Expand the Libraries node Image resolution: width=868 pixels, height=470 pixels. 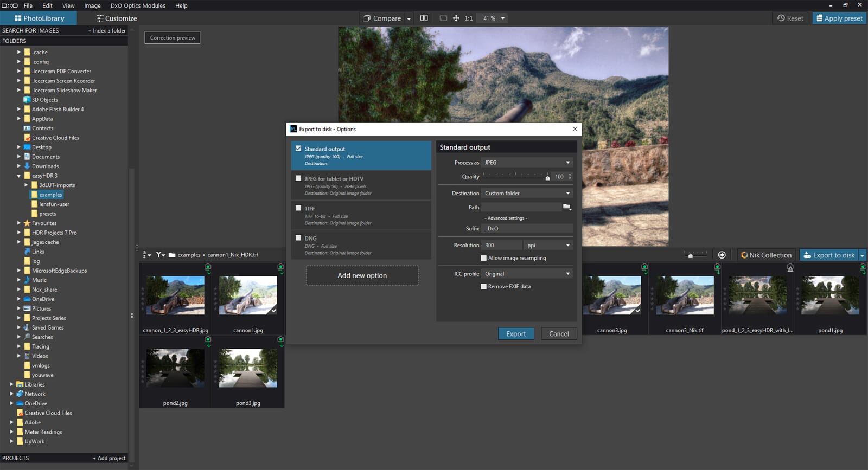(11, 384)
